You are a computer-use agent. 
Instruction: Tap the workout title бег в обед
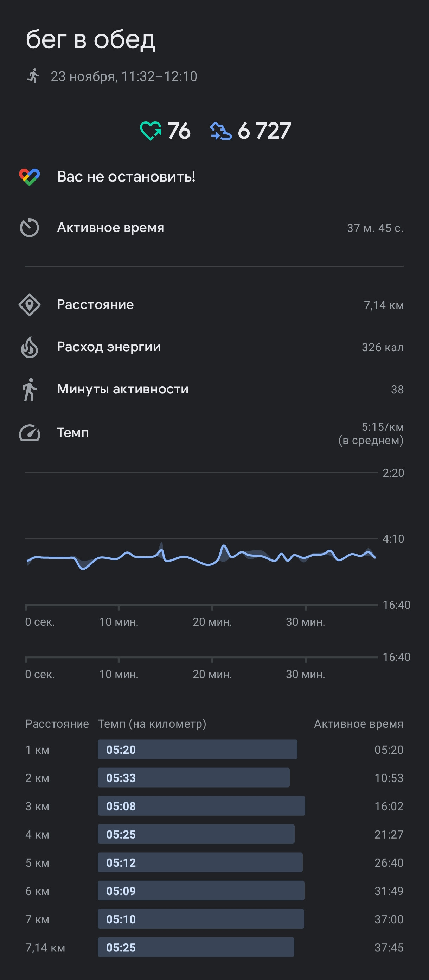coord(90,39)
